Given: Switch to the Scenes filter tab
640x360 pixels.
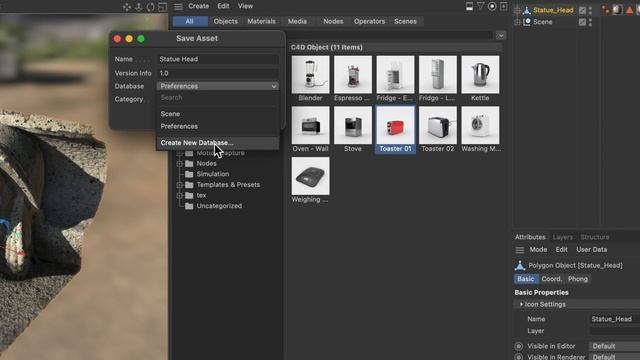Looking at the screenshot, I should [405, 21].
